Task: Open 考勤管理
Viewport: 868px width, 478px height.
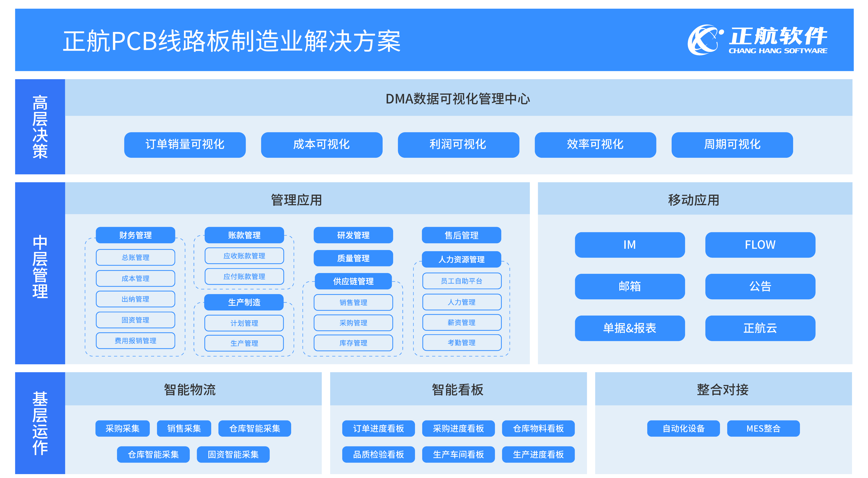Action: point(462,343)
